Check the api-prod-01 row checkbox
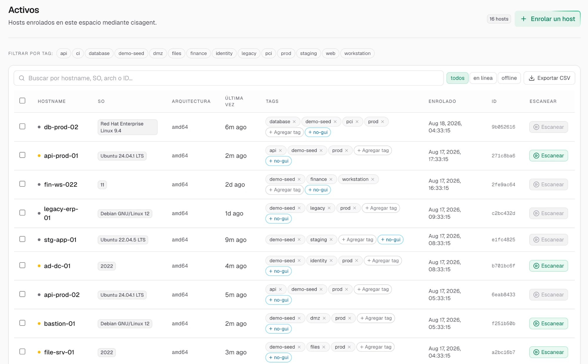Screen dimensions: 588x364 (22, 155)
